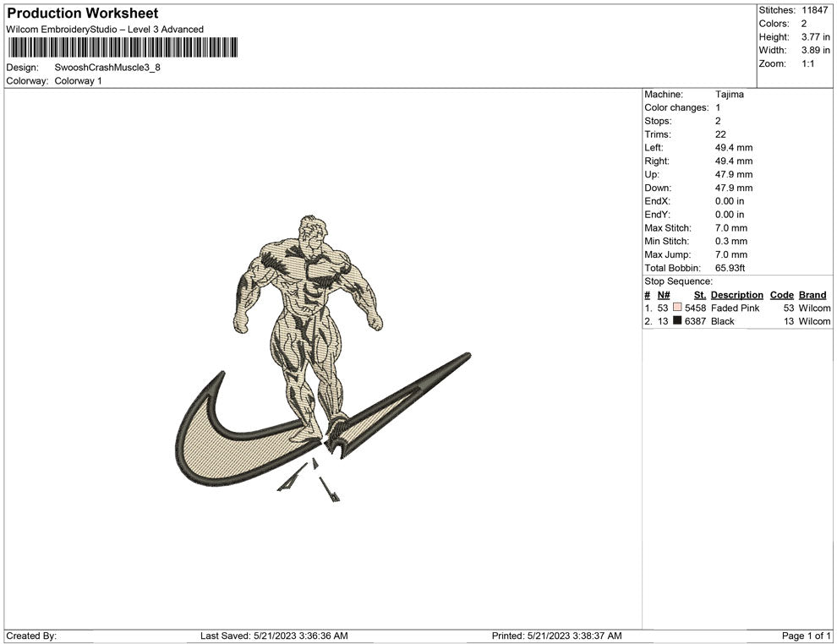Click 'Wilcom EmbroideryStudio – Level 3 Advanced' text
The height and width of the screenshot is (644, 837).
[x=105, y=30]
